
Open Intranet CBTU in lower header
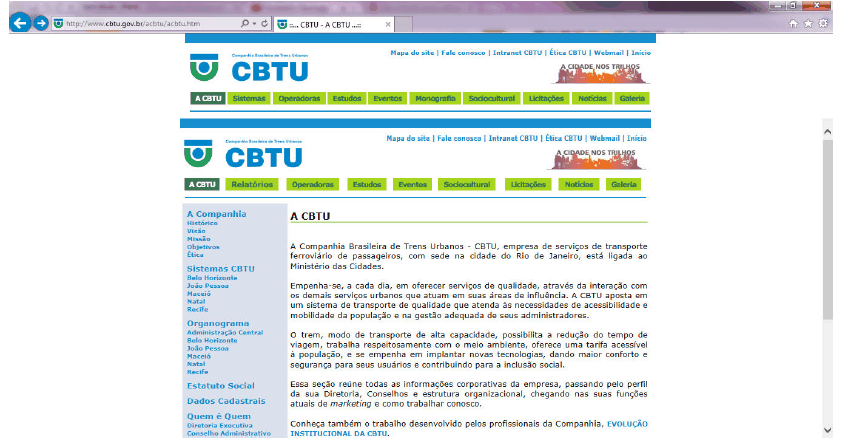[513, 138]
